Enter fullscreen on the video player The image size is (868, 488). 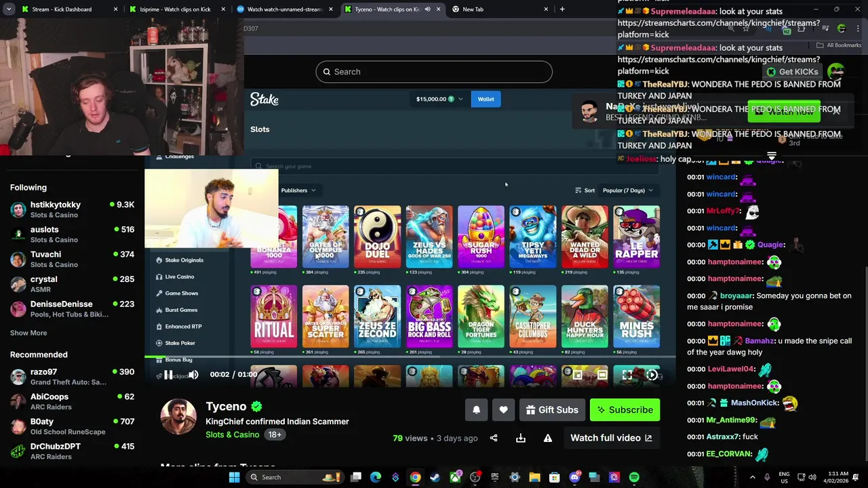tap(627, 375)
